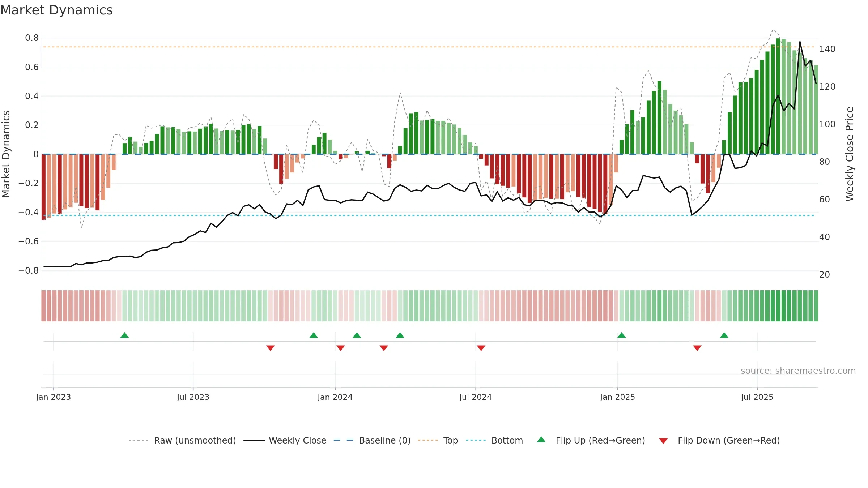Click the 'source: sharemaestro.com' attribution text
The width and height of the screenshot is (868, 488).
click(x=798, y=371)
